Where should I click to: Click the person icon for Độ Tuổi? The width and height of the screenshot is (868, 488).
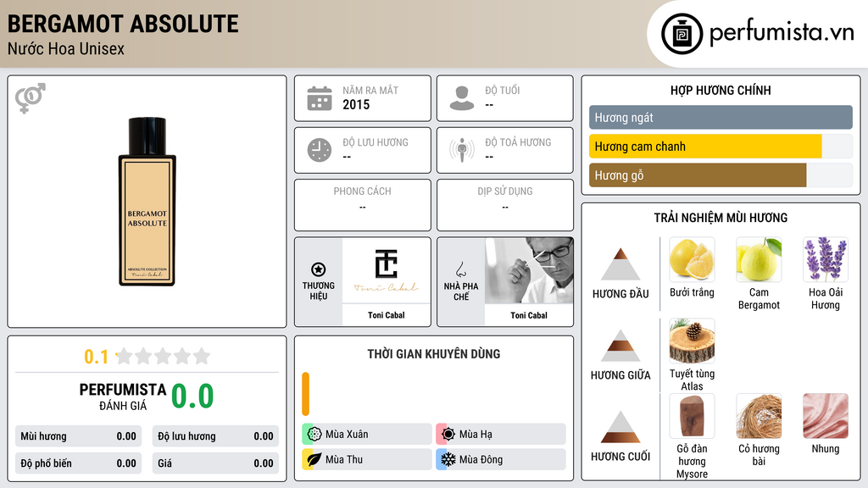(462, 98)
